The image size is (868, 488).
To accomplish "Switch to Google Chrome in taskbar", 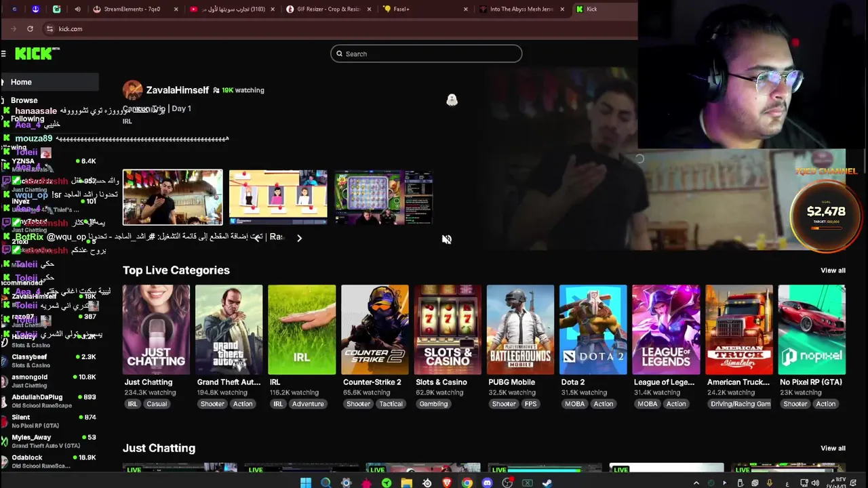I will tap(467, 483).
